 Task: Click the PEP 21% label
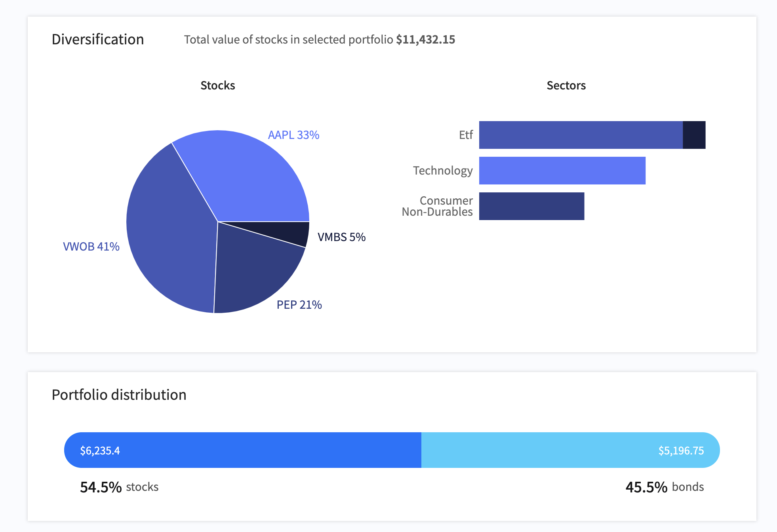pyautogui.click(x=299, y=305)
